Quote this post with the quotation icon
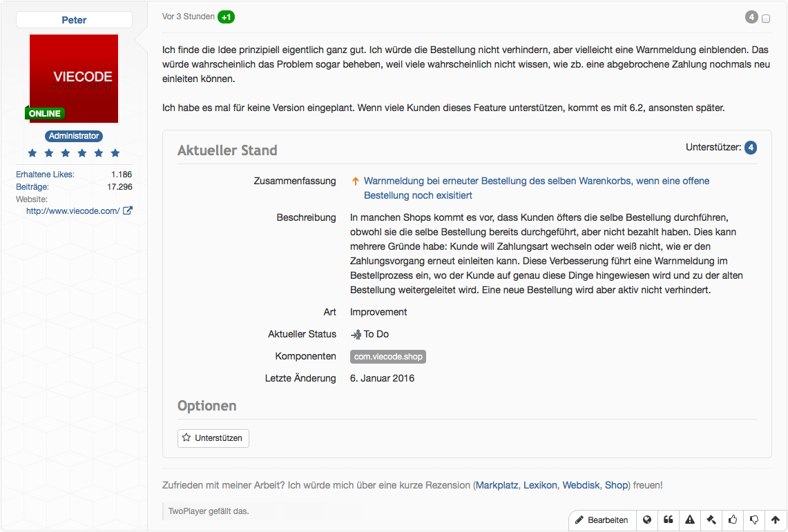788x532 pixels. pos(669,520)
